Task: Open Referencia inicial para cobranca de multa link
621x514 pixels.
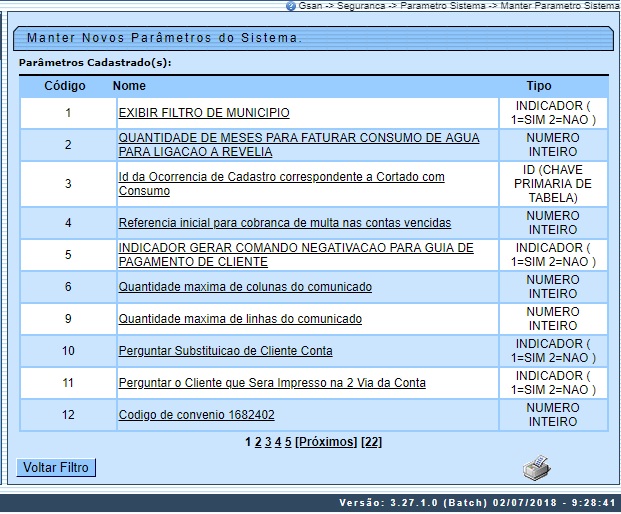Action: click(x=285, y=223)
